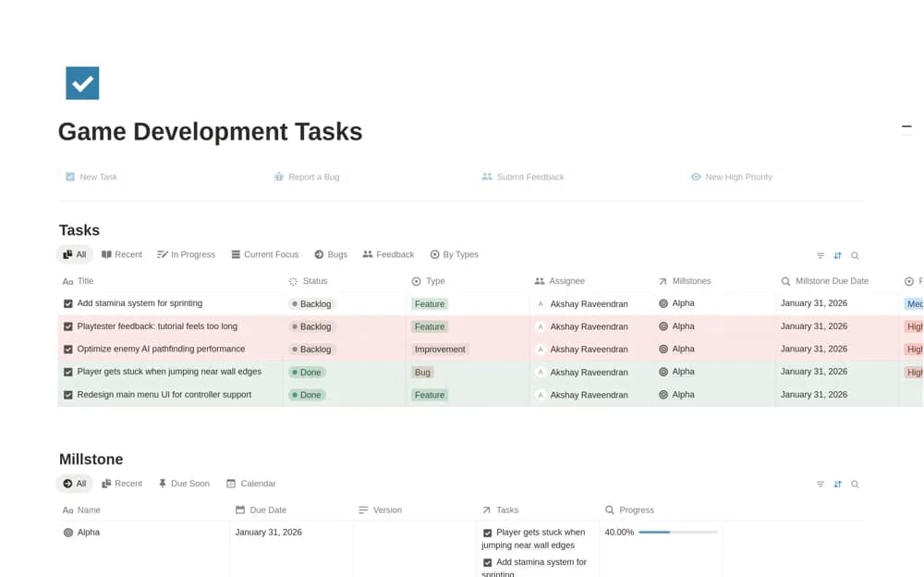
Task: Click the Millstone section heading
Action: click(91, 459)
